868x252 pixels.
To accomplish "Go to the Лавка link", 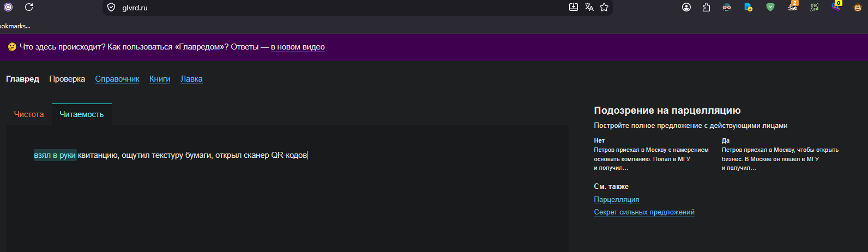I will click(191, 79).
